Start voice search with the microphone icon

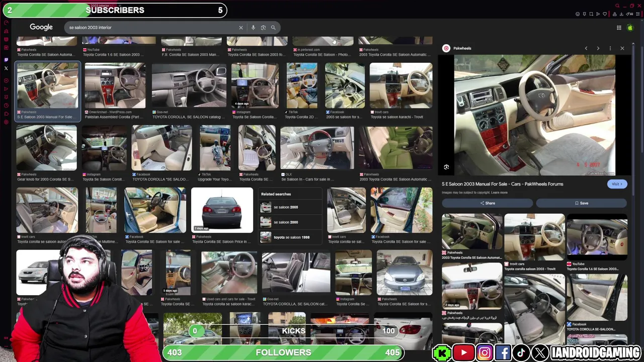pos(253,28)
